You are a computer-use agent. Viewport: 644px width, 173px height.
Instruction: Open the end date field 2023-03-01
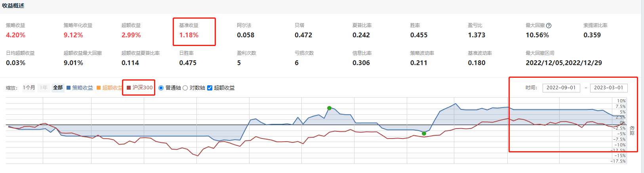coord(608,88)
